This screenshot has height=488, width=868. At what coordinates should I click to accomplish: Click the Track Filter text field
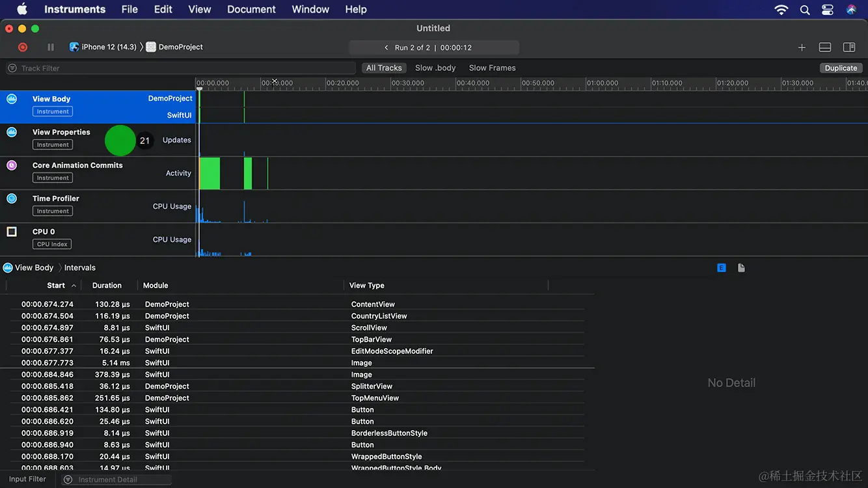181,68
